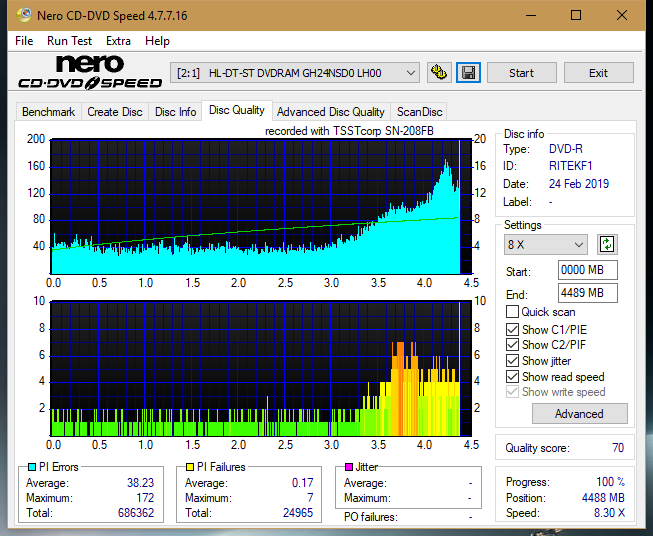Image resolution: width=653 pixels, height=536 pixels.
Task: Click the Progress value 100 %
Action: click(x=611, y=482)
